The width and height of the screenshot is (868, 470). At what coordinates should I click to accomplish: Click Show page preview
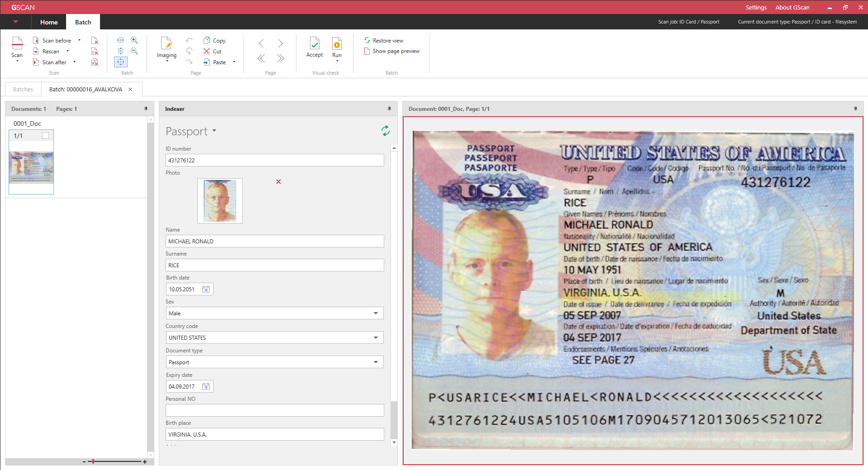point(392,51)
